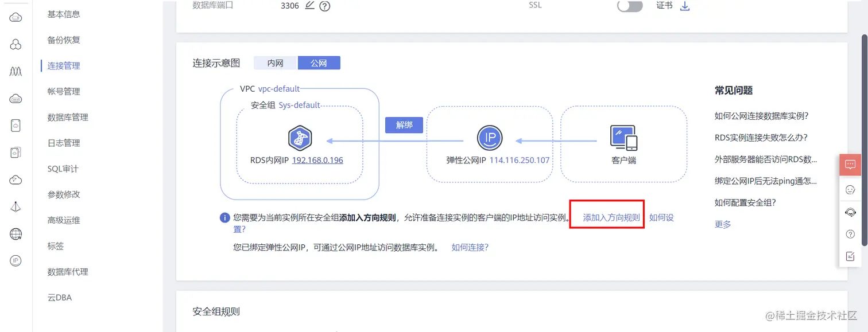Viewport: 868px width, 332px height.
Task: Open the vpc-default VPC link
Action: click(279, 89)
